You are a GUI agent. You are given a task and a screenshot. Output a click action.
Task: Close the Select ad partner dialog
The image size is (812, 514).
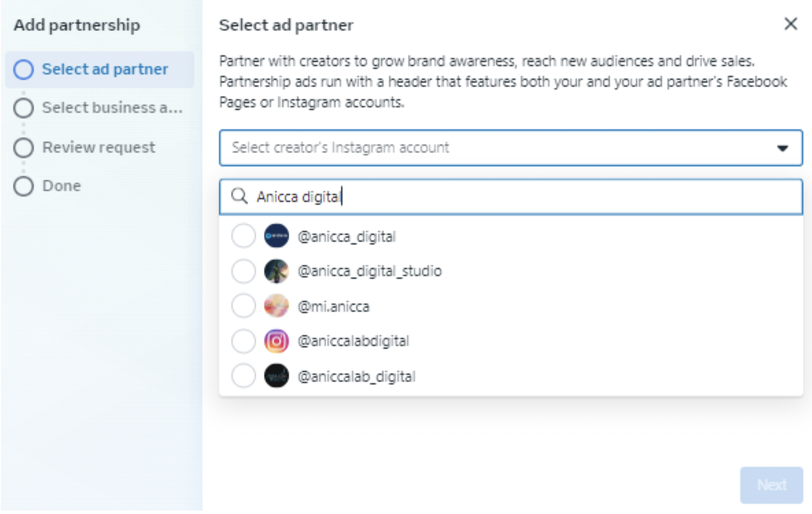[x=791, y=24]
